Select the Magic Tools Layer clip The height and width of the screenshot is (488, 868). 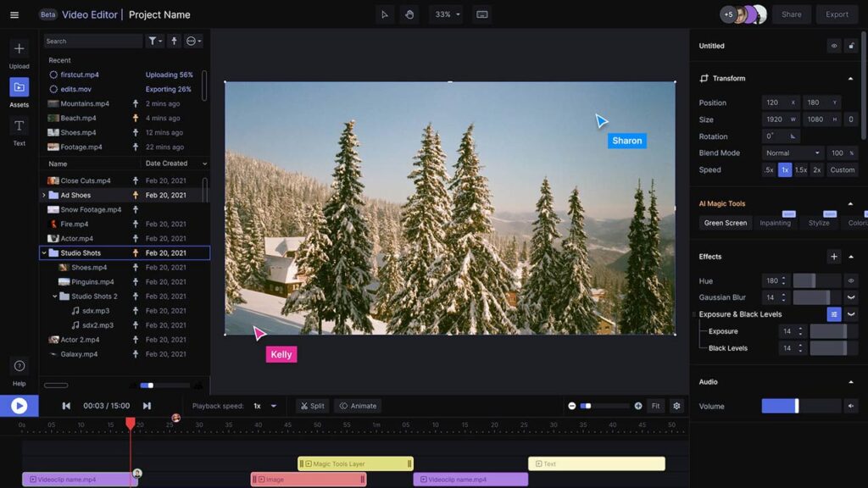point(354,463)
